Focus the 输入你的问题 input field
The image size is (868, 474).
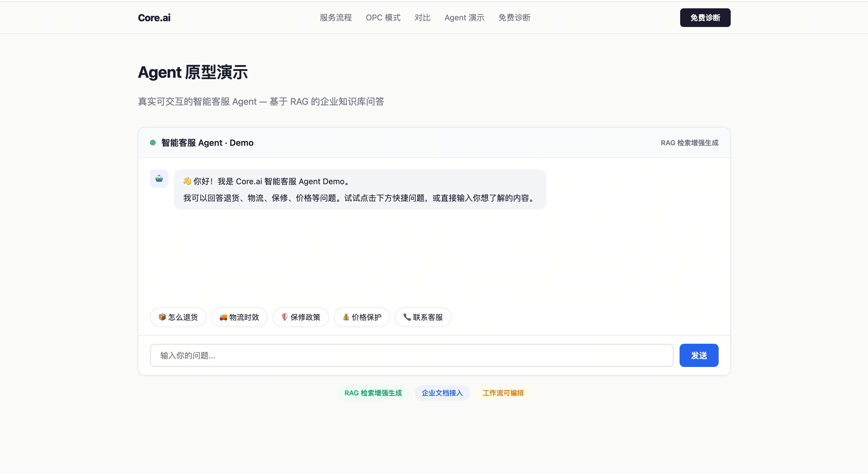411,355
